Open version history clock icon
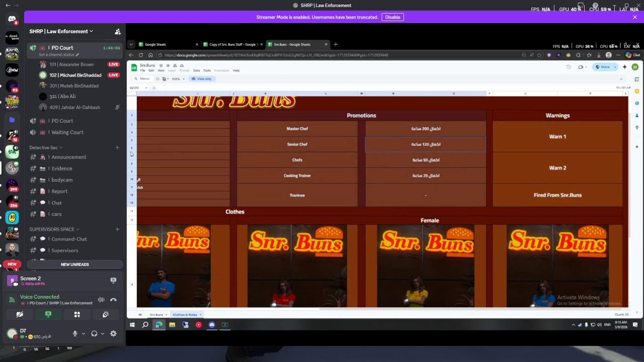 569,67
